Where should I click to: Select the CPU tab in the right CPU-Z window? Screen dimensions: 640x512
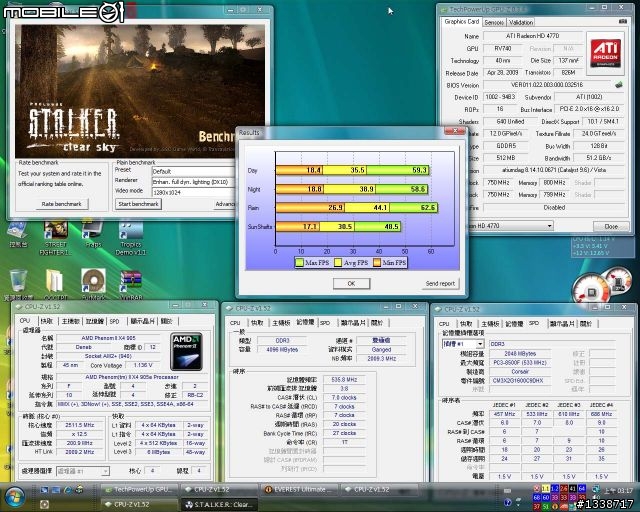click(444, 324)
